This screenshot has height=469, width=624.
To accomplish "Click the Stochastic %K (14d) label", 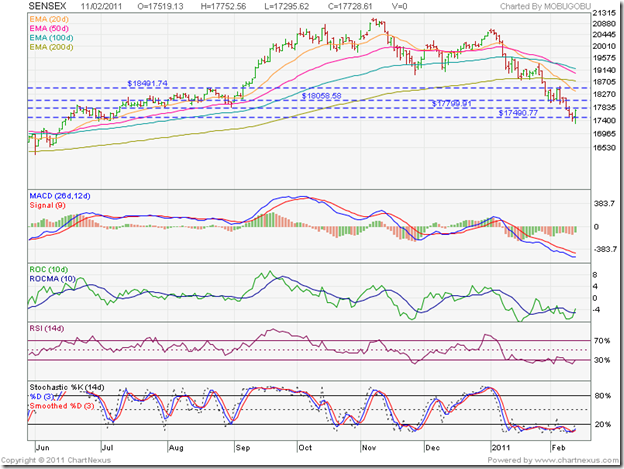I will pyautogui.click(x=67, y=387).
